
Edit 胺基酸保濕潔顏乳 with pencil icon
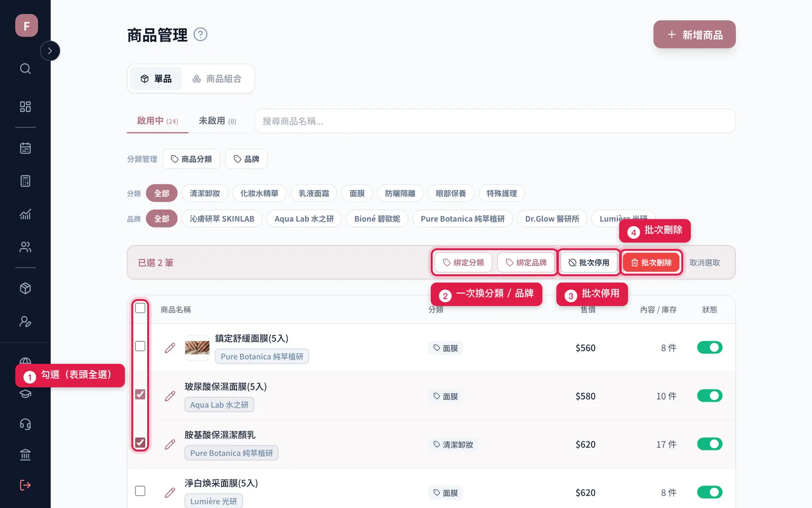[x=170, y=444]
